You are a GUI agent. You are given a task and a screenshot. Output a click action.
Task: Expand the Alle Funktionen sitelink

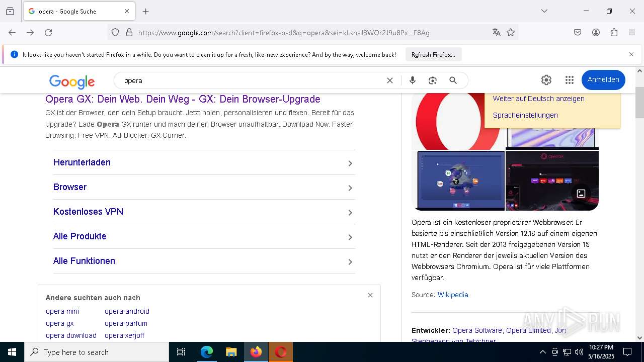[204, 261]
